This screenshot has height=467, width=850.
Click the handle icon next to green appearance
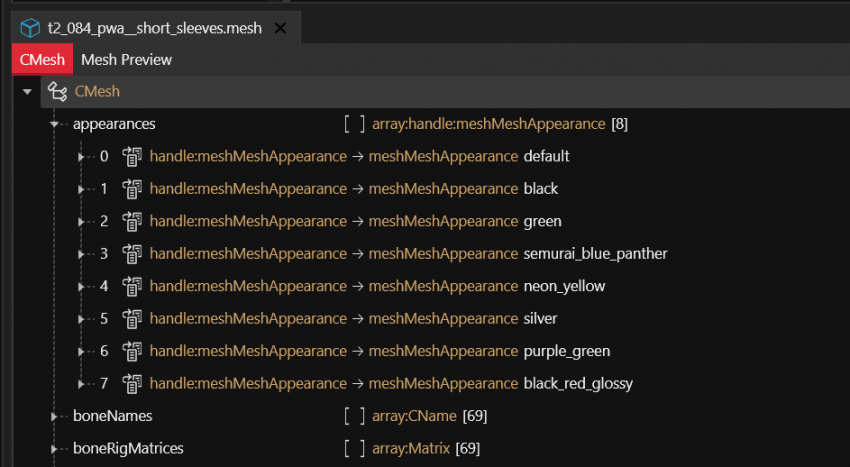click(132, 221)
